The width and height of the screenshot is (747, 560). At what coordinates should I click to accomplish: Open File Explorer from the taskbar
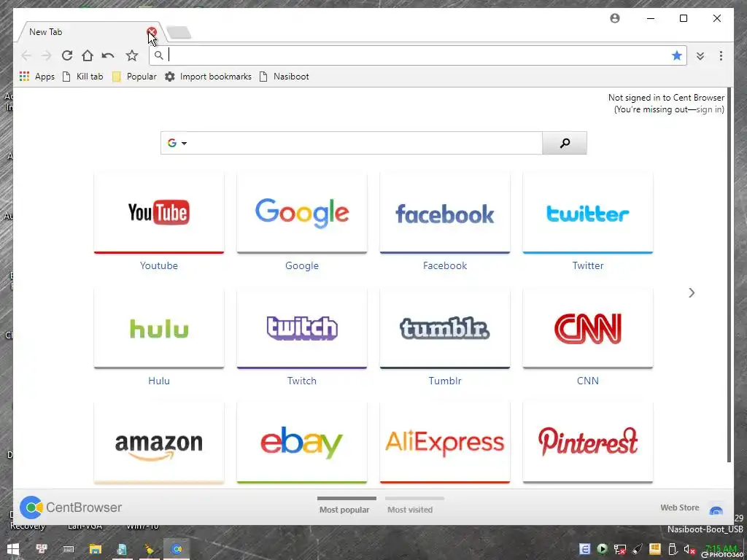point(96,549)
